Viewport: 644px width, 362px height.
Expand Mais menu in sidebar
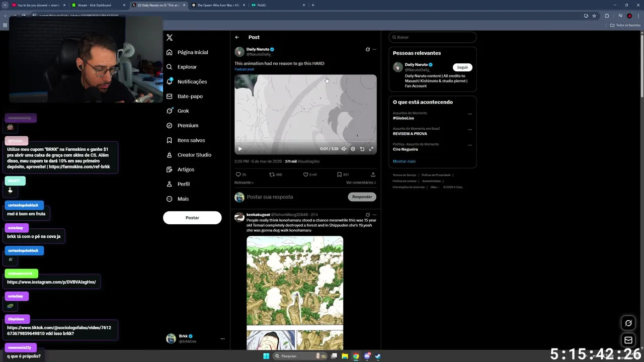[178, 199]
